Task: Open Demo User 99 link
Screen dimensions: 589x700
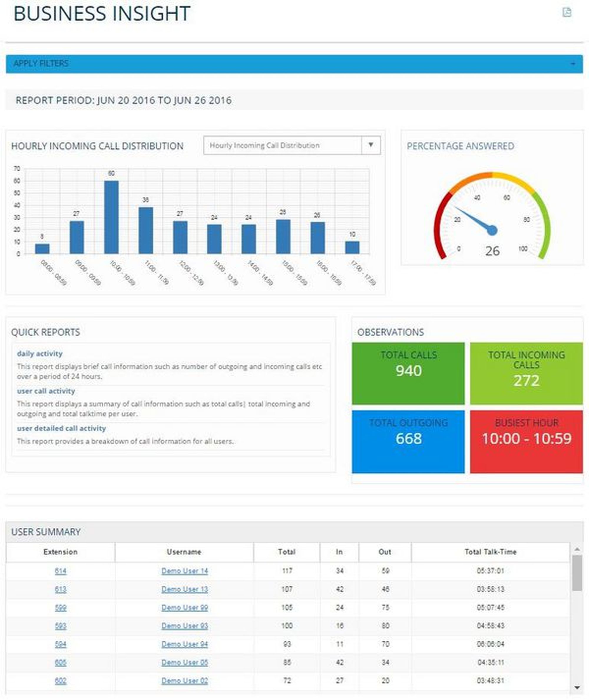Action: click(x=185, y=608)
